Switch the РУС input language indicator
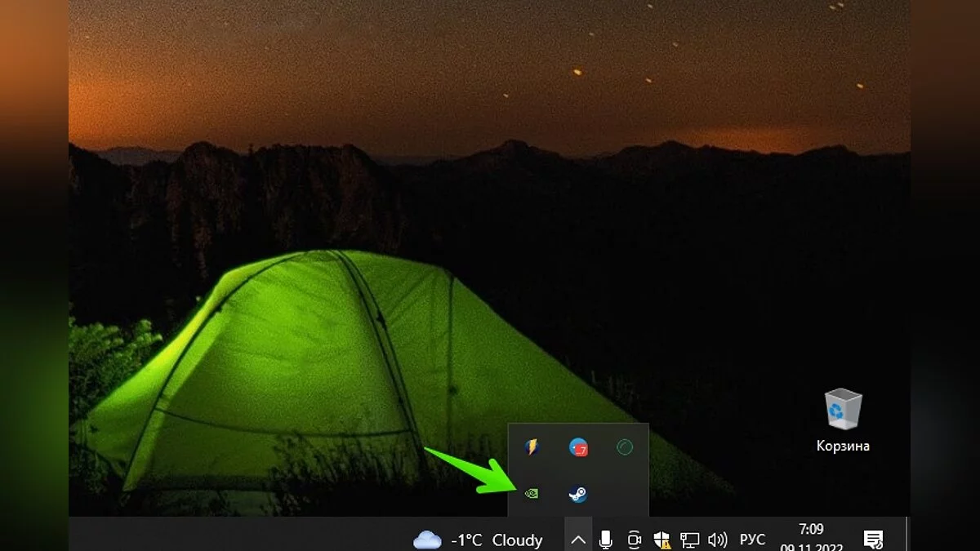 pyautogui.click(x=752, y=540)
